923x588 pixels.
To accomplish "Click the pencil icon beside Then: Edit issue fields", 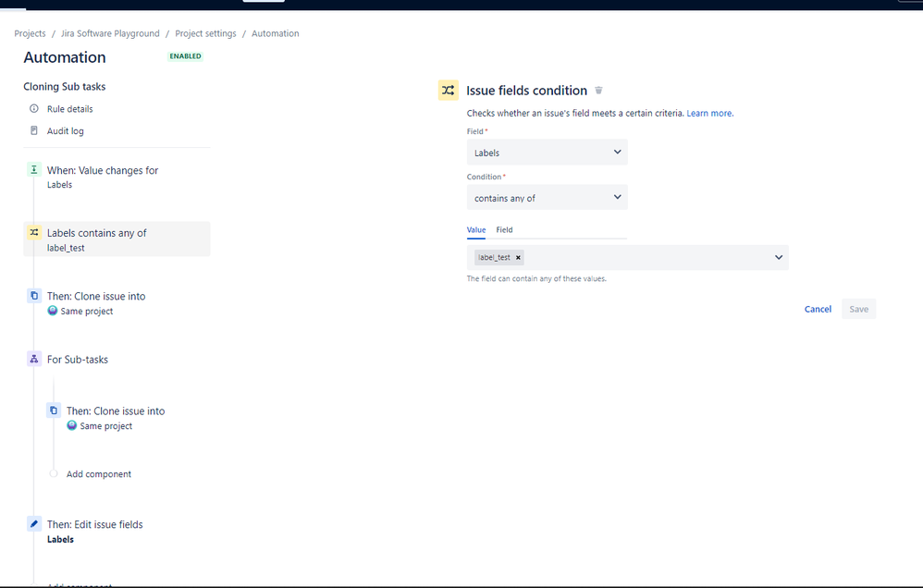I will click(34, 523).
